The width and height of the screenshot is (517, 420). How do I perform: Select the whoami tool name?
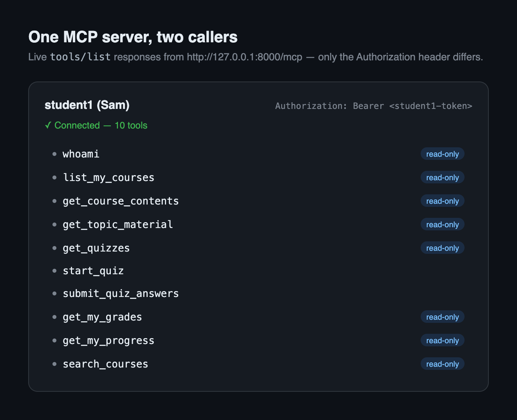pos(81,154)
